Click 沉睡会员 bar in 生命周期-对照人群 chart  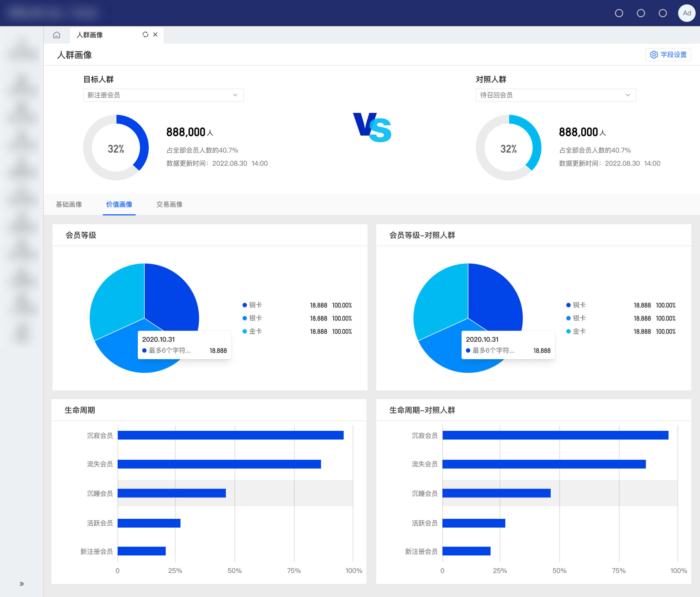click(497, 493)
